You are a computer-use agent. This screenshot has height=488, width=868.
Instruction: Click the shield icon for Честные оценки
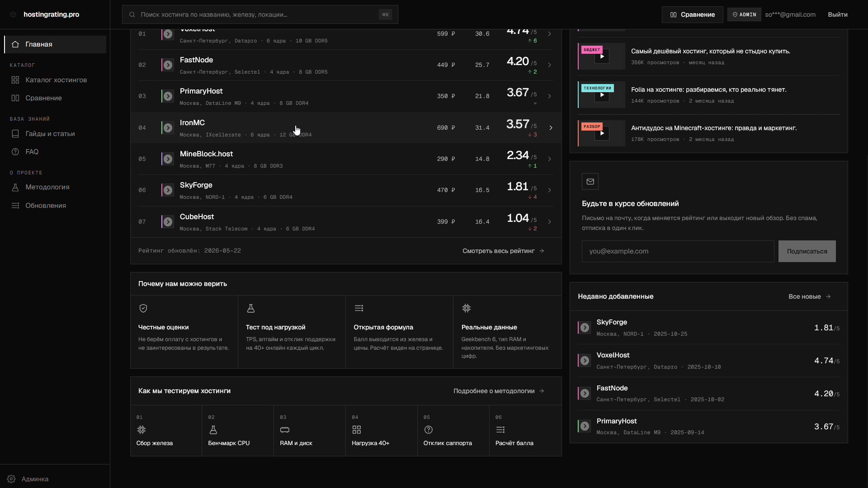point(143,308)
